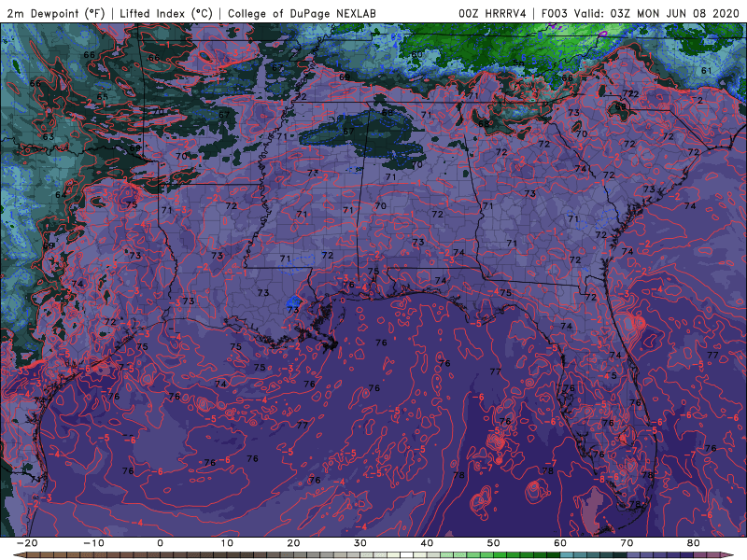This screenshot has height=560, width=747.
Task: Click the "-10" color scale label
Action: 93,543
